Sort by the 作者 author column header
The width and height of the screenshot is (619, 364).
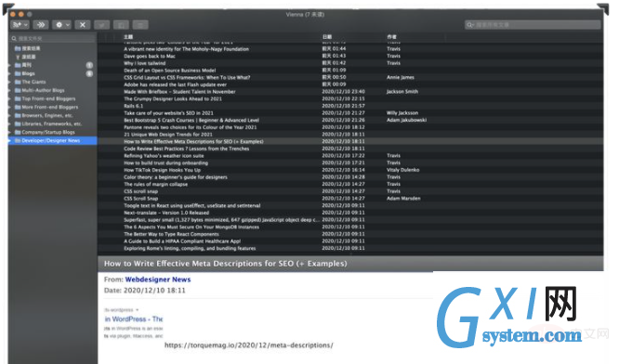pos(391,36)
